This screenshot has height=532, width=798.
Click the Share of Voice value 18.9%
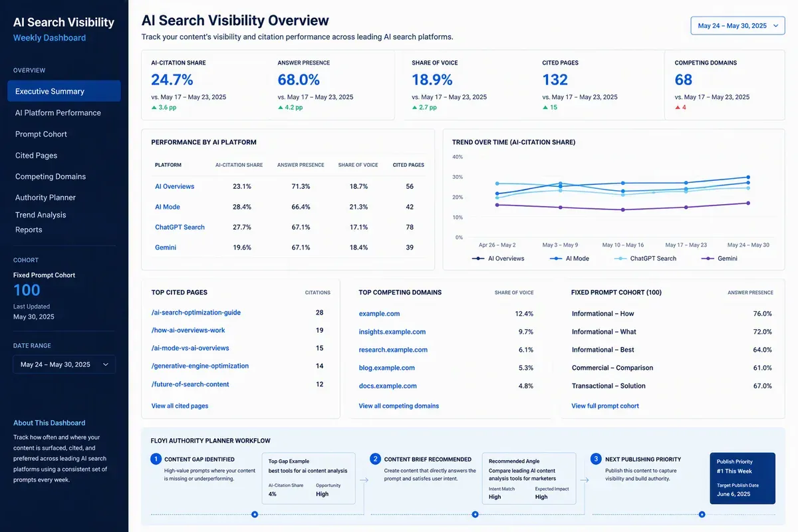432,80
